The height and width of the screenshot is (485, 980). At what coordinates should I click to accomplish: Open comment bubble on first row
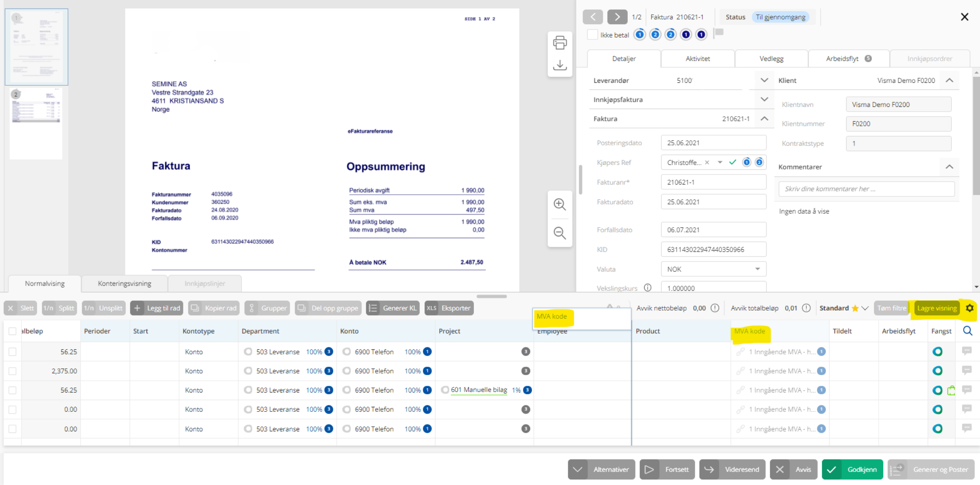point(966,351)
